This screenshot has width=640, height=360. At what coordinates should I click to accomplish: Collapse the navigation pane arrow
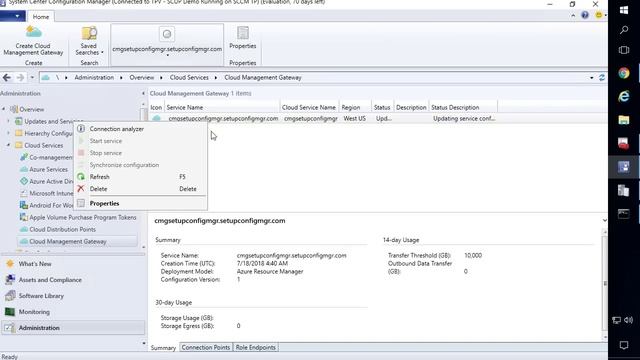(x=143, y=93)
